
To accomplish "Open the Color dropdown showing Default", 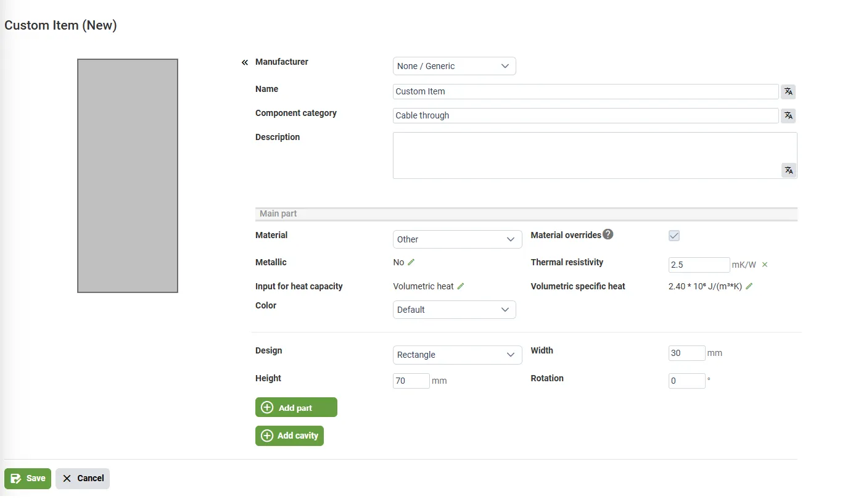I will 454,310.
